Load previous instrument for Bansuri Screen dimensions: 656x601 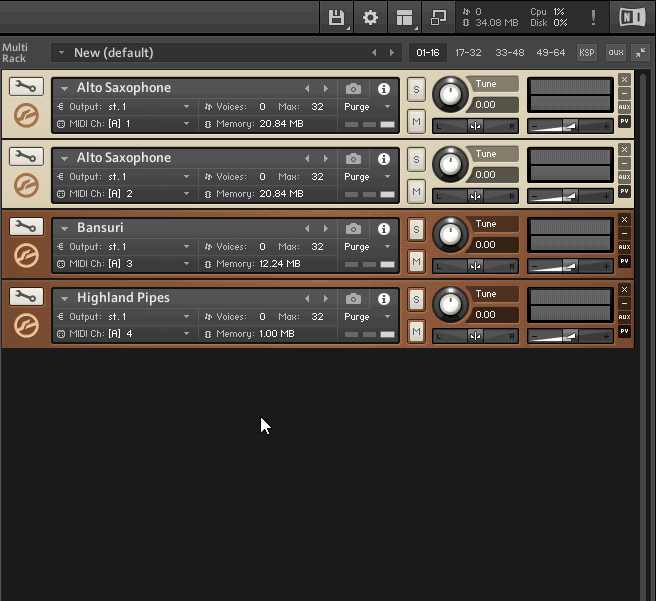pyautogui.click(x=308, y=229)
